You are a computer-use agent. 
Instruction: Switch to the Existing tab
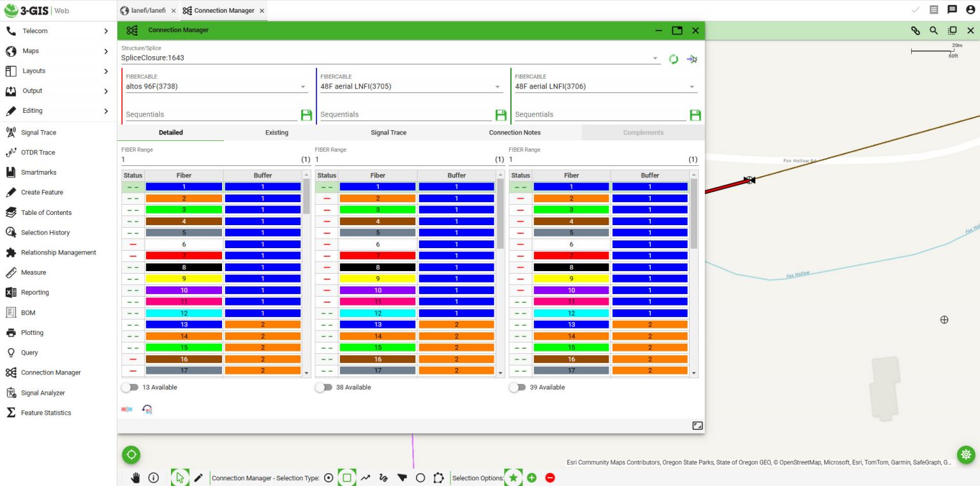(277, 132)
